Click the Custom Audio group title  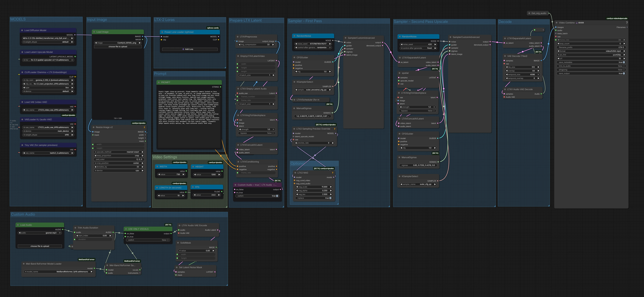coord(23,215)
